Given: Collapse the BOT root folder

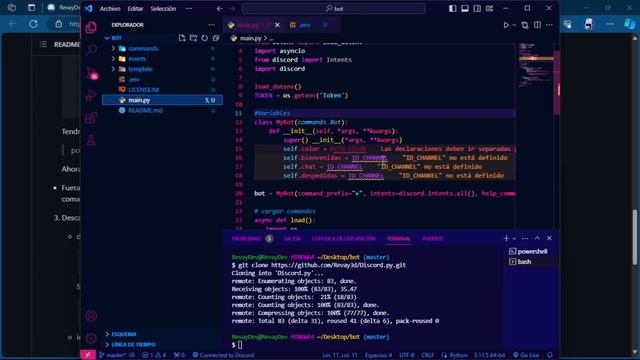Looking at the screenshot, I should point(107,38).
